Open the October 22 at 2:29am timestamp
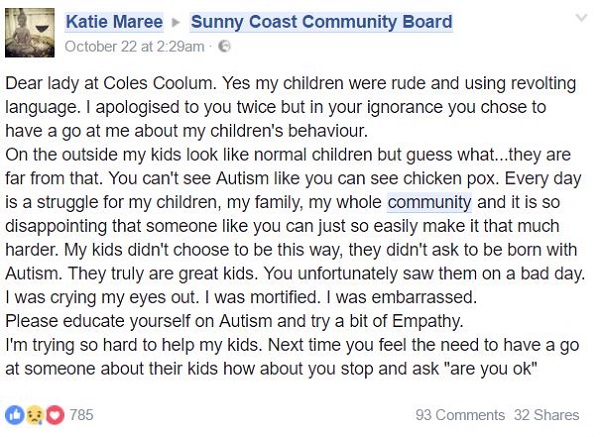 (134, 47)
